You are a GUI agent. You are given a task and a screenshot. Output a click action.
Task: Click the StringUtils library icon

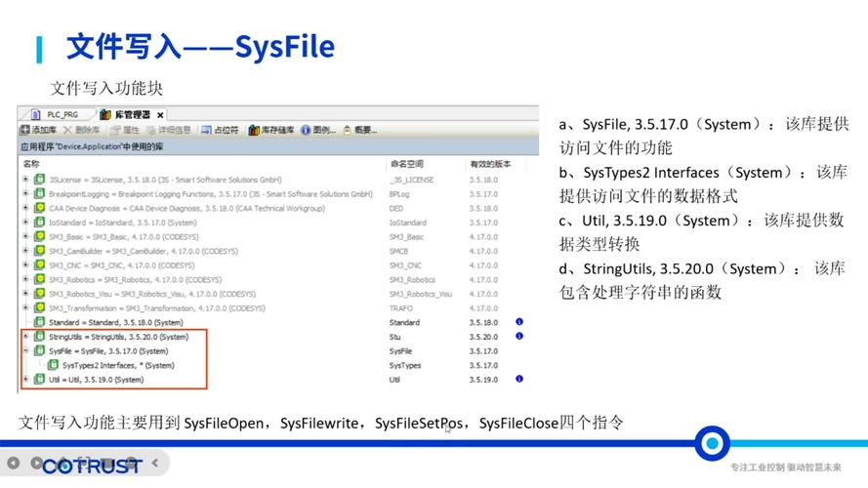click(x=39, y=337)
